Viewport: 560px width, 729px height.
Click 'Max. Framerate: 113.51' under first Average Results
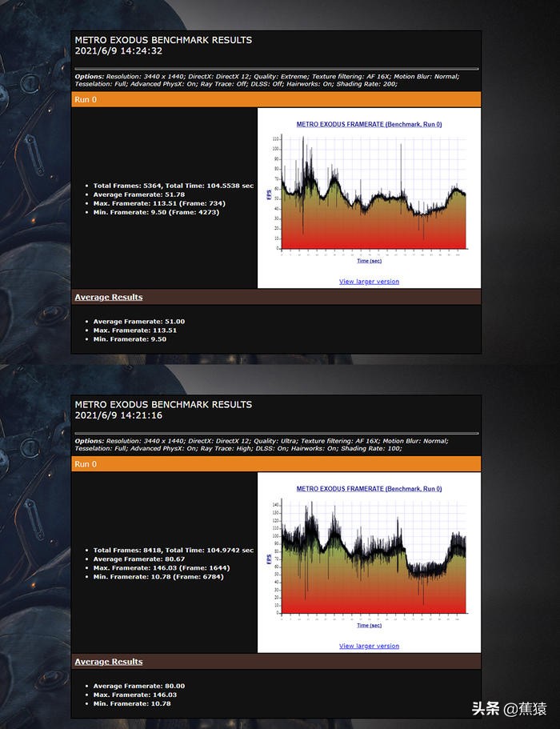(134, 330)
